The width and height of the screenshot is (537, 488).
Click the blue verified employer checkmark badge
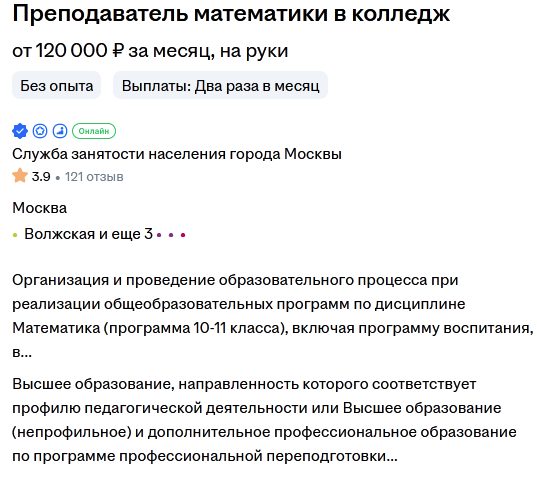pos(20,131)
